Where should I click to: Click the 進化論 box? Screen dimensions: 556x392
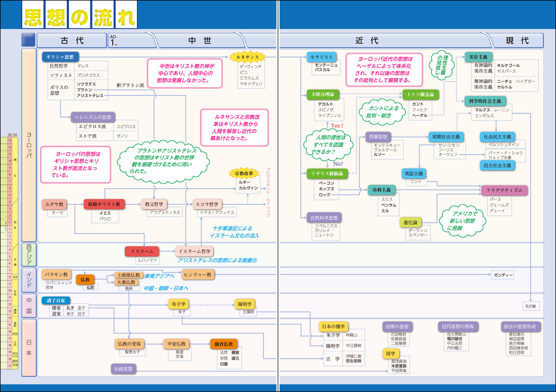(x=410, y=223)
